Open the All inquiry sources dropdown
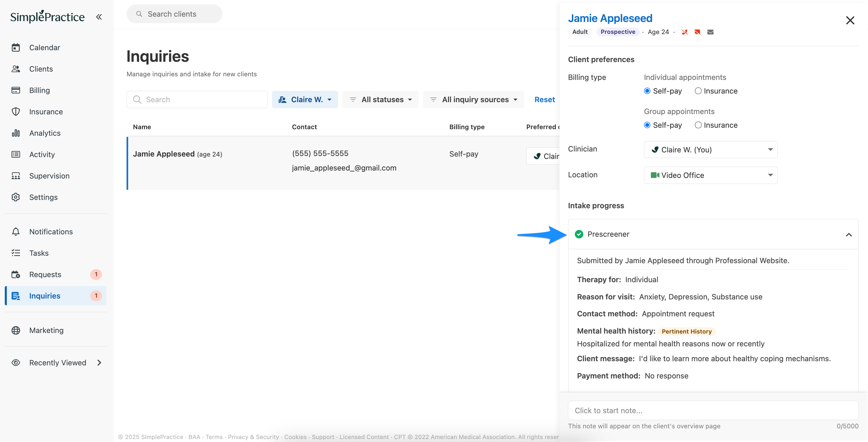 pyautogui.click(x=474, y=100)
